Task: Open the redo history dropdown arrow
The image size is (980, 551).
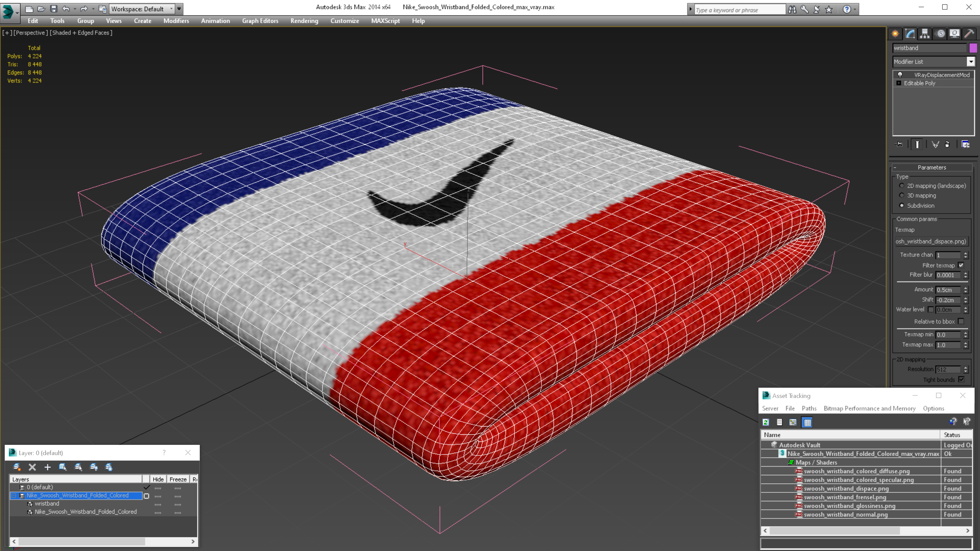Action: tap(93, 9)
